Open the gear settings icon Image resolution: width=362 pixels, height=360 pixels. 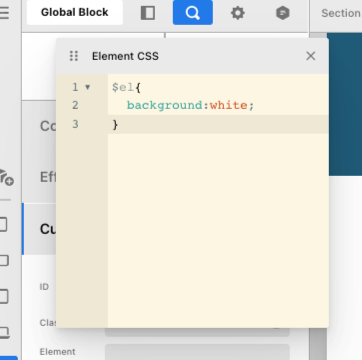pyautogui.click(x=238, y=13)
